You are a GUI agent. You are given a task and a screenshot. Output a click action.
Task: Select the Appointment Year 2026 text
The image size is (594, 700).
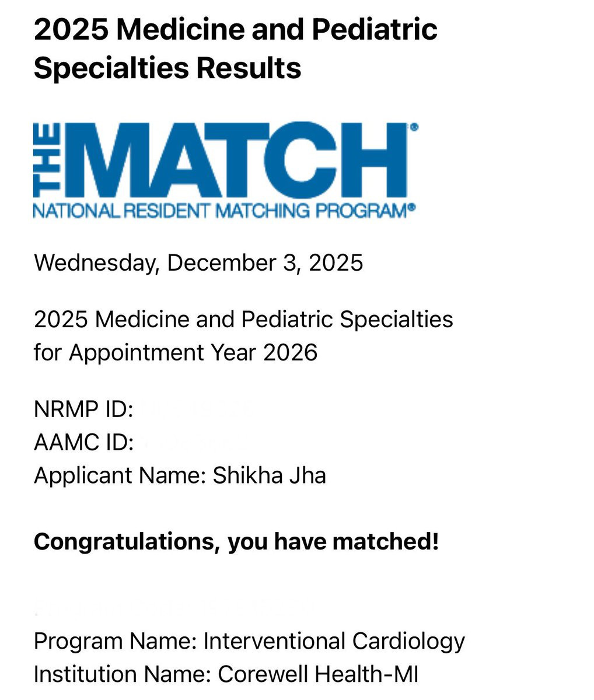tap(193, 352)
